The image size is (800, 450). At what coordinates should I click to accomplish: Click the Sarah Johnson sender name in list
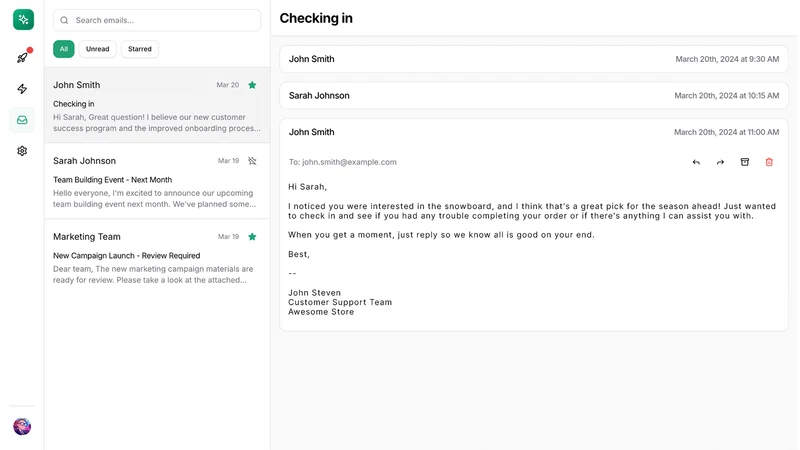(84, 161)
